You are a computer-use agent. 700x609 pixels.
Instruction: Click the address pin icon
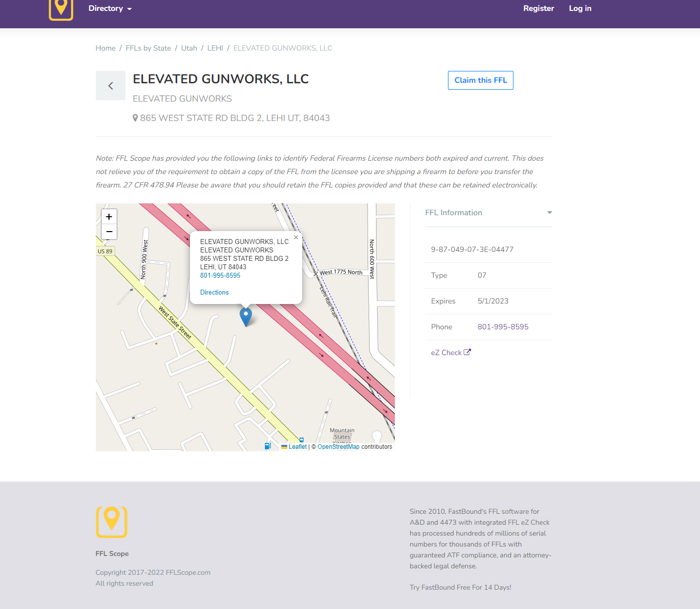[135, 118]
